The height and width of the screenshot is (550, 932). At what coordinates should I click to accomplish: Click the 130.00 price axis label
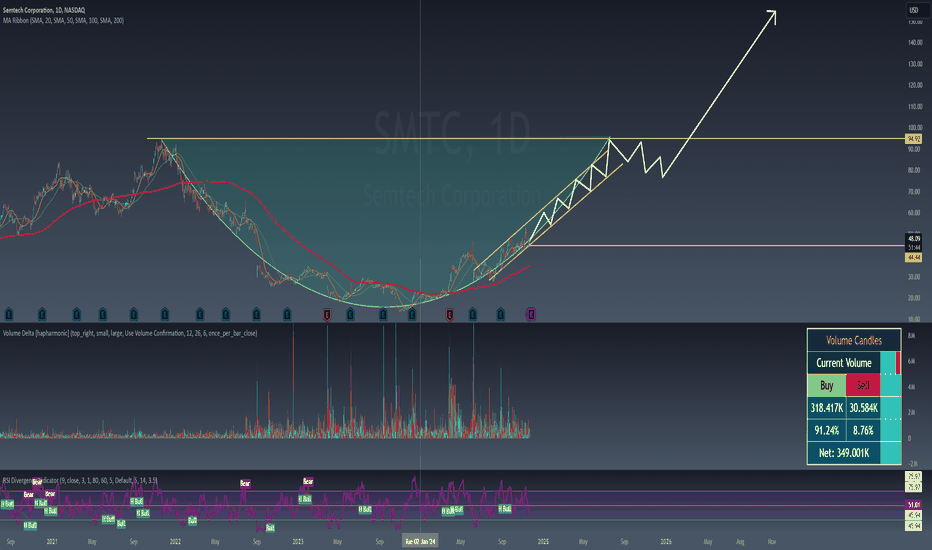click(x=915, y=64)
